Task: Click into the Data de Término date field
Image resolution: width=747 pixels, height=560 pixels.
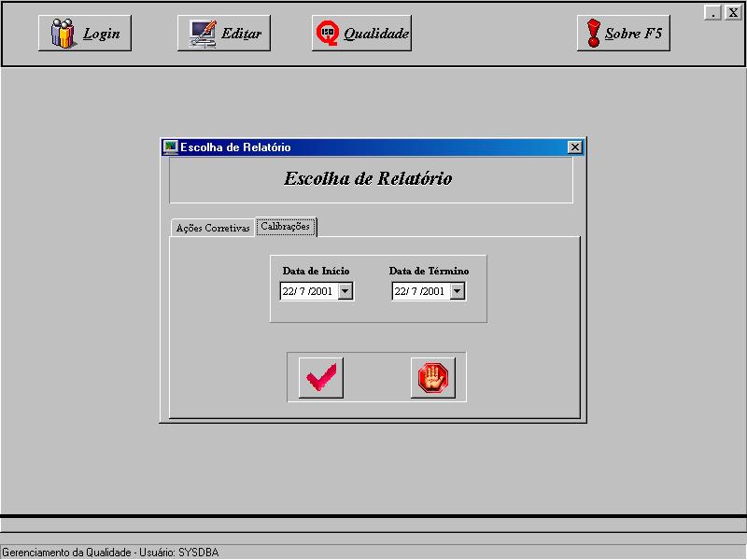Action: [x=419, y=291]
